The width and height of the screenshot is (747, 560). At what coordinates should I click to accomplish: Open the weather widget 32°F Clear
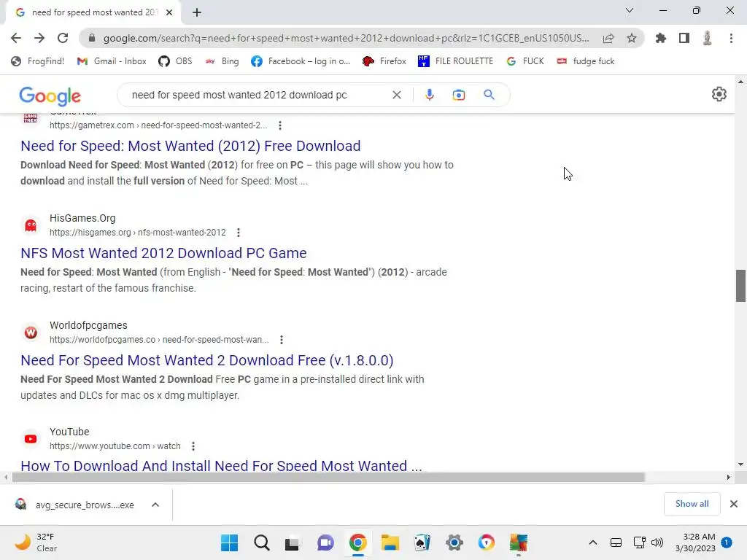[x=36, y=542]
